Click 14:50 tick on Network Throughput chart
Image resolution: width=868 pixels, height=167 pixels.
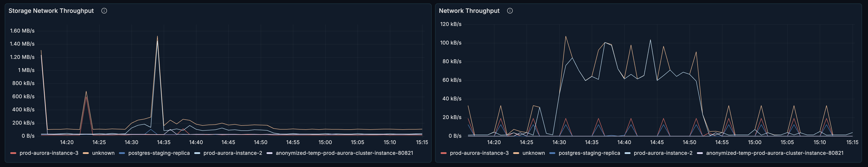[689, 142]
